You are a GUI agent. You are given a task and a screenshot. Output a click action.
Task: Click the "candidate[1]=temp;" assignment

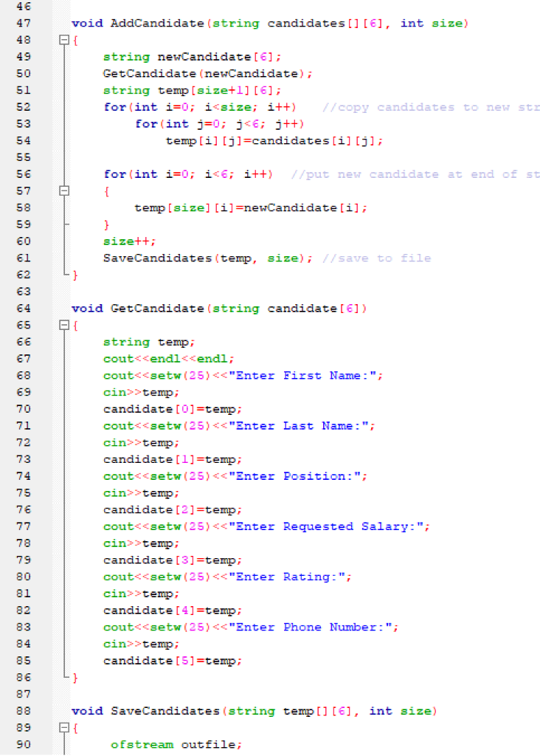point(173,459)
